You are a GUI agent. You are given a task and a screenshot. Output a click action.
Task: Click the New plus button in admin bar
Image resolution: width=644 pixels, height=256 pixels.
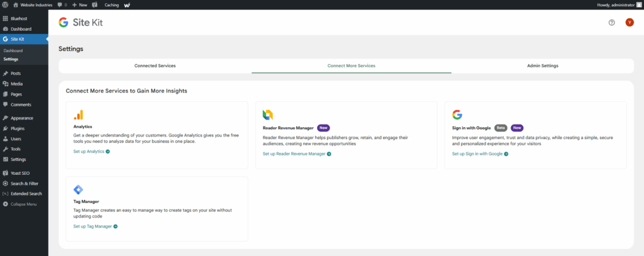coord(80,5)
